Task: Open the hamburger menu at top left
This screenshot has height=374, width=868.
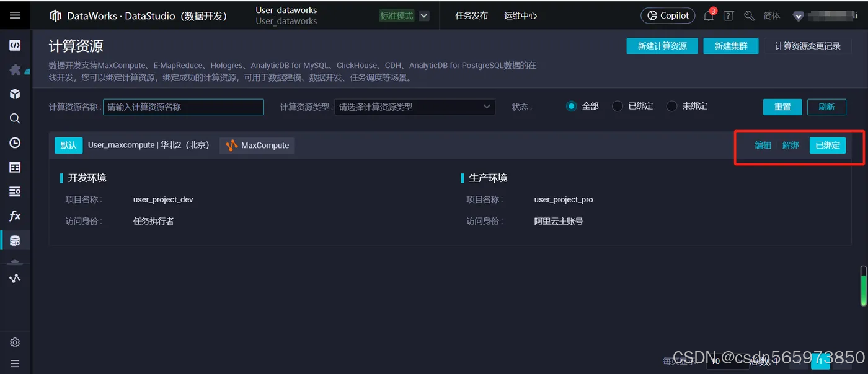Action: coord(15,15)
